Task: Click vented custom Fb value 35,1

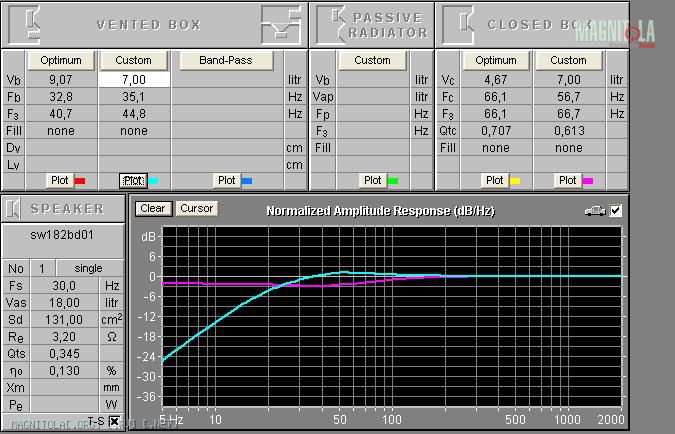Action: [x=134, y=97]
